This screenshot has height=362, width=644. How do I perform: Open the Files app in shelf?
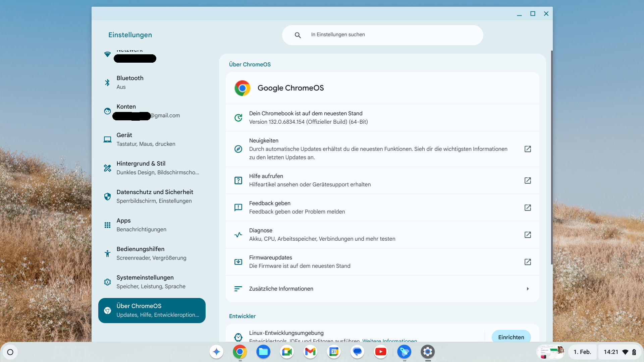263,352
